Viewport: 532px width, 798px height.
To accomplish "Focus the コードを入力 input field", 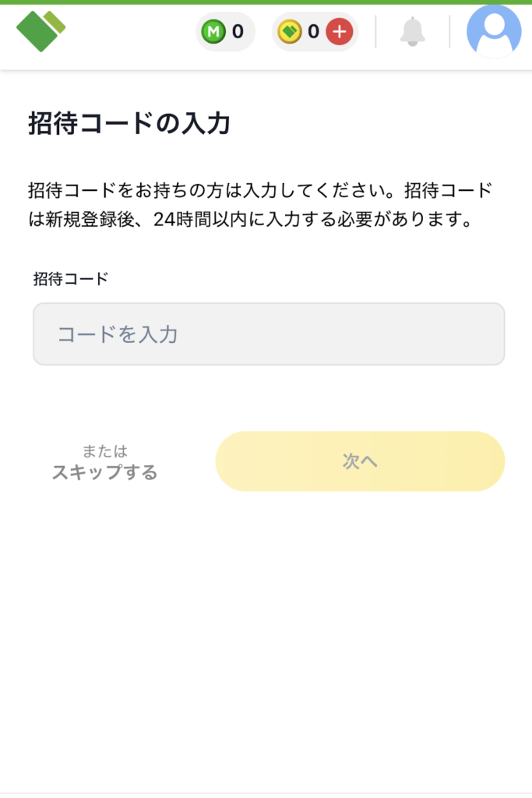I will (x=269, y=334).
